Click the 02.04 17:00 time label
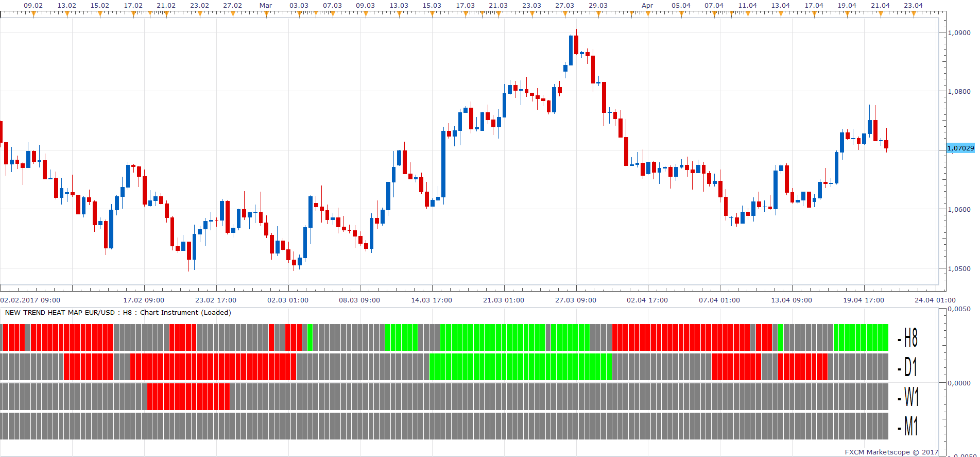 pos(647,300)
